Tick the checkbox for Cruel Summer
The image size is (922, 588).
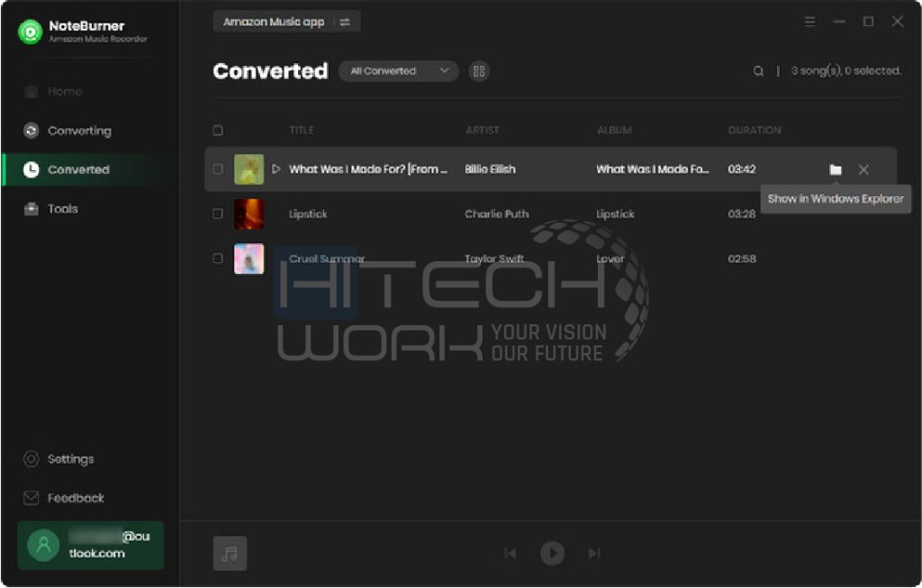point(218,258)
